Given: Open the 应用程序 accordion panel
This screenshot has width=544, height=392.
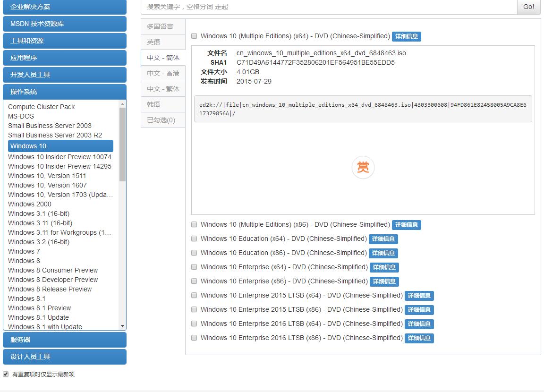Looking at the screenshot, I should click(65, 58).
